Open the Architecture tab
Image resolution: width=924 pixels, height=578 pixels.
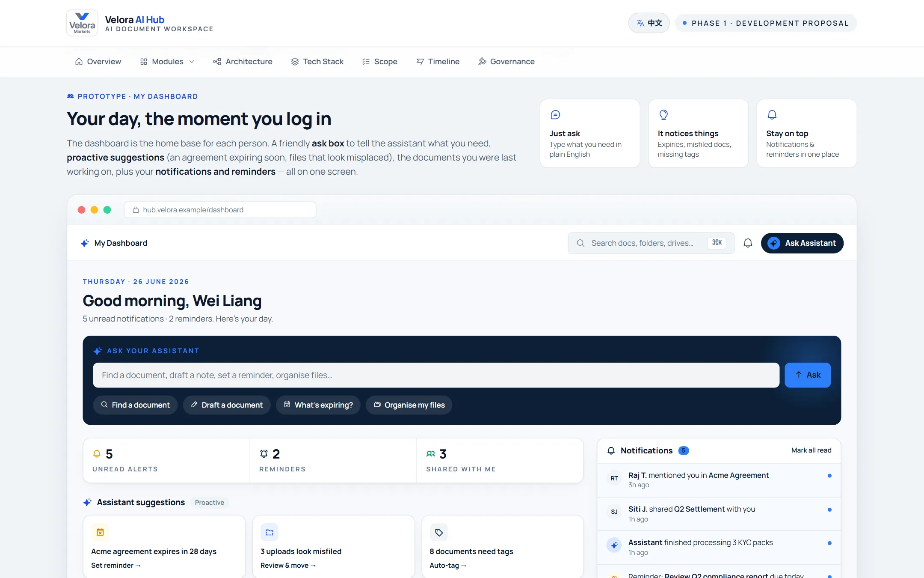click(x=243, y=62)
